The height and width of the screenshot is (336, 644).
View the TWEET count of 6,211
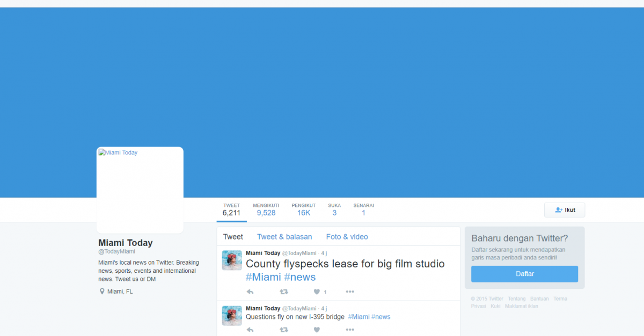tap(232, 210)
